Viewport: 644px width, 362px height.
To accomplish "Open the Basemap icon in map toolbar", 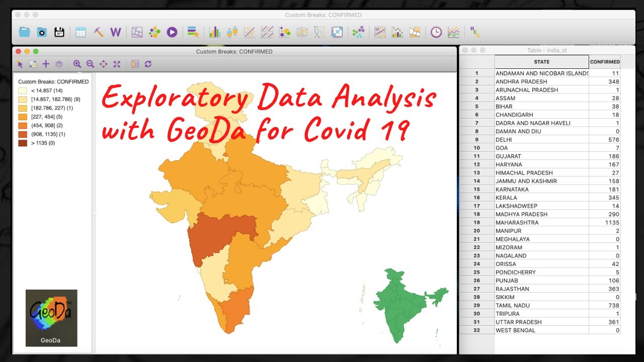I will pyautogui.click(x=134, y=64).
